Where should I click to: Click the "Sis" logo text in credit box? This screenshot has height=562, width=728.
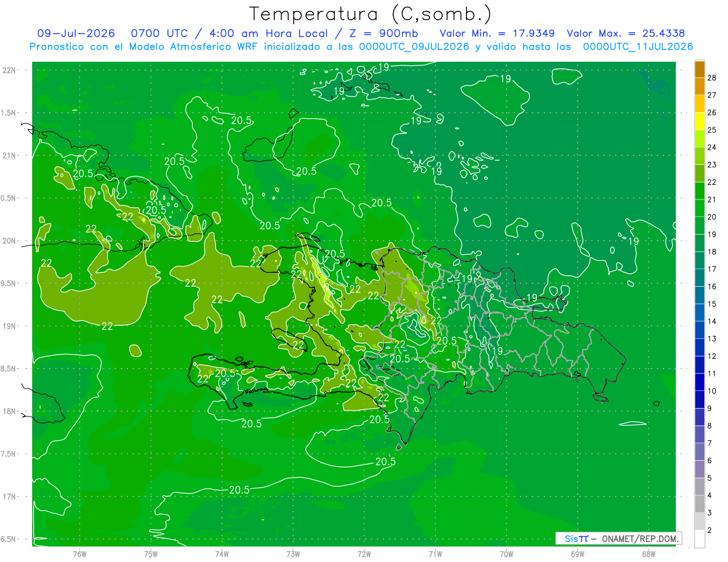point(571,538)
